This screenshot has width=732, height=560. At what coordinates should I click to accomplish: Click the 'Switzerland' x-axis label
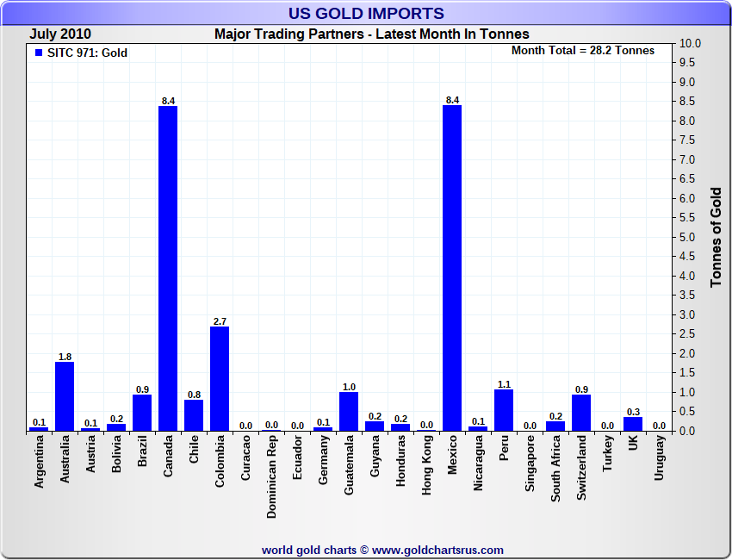click(x=581, y=468)
